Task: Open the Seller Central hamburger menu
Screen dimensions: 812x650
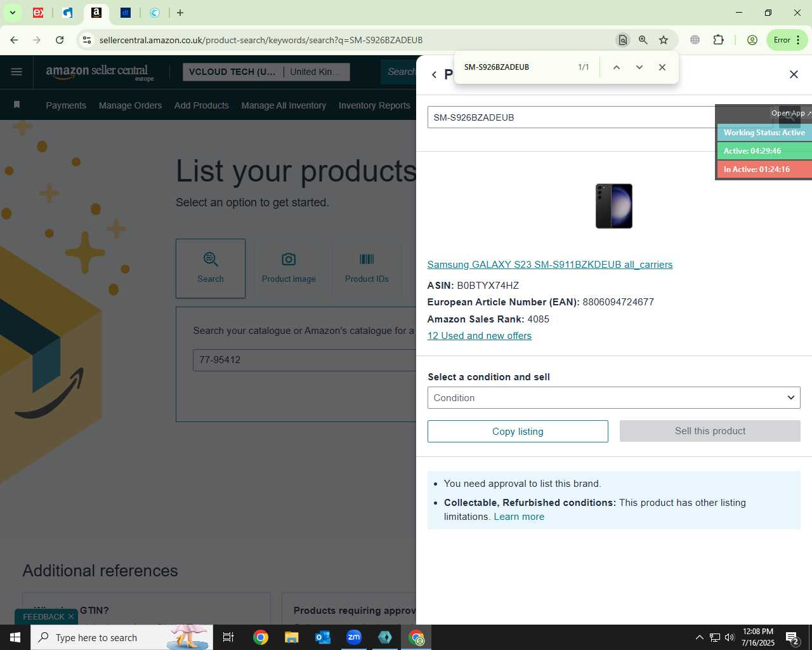Action: coord(16,72)
